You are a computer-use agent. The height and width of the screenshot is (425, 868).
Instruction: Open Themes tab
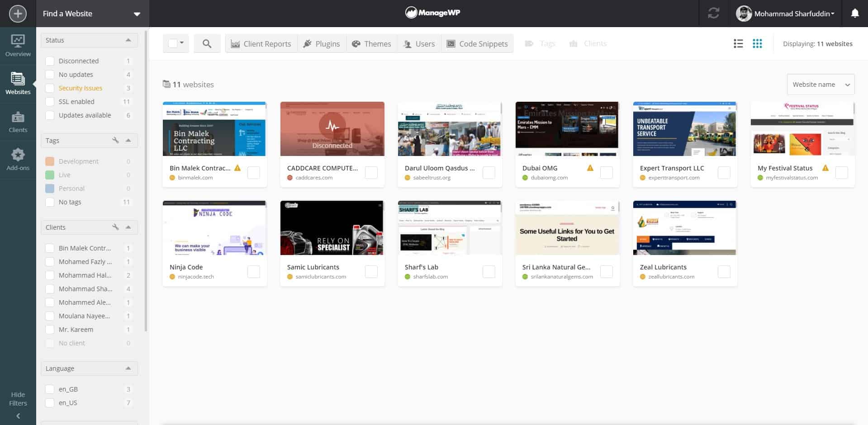coord(371,43)
